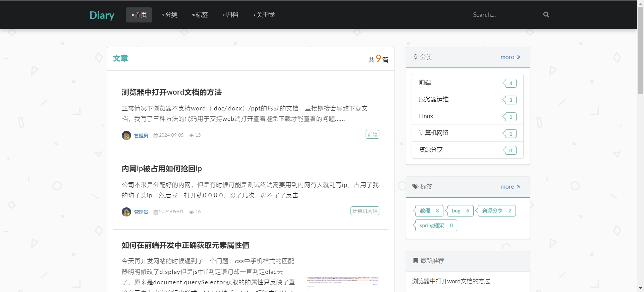
Task: Click count badge 1 beside Linux
Action: tap(510, 117)
